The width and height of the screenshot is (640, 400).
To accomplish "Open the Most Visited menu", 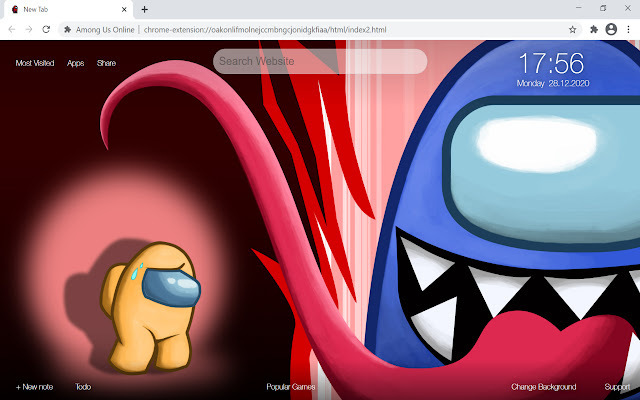I will [35, 63].
